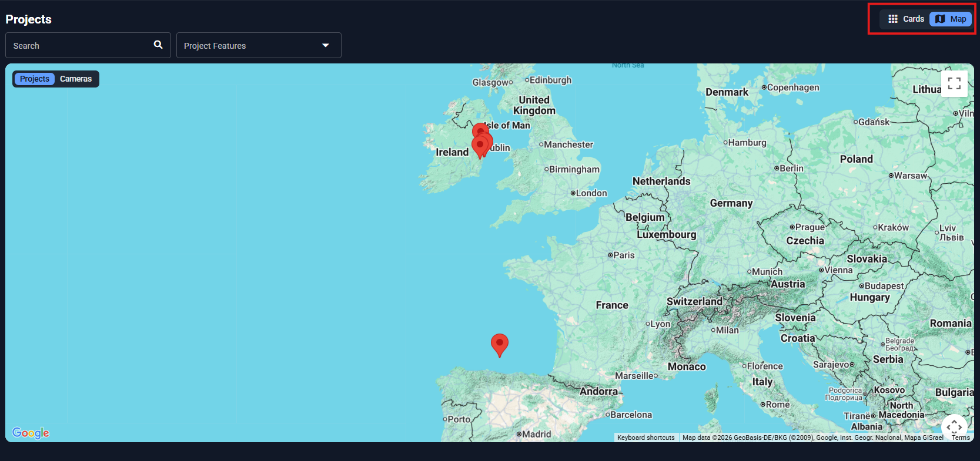Focus the Search input field
The height and width of the screenshot is (461, 980).
pyautogui.click(x=88, y=45)
